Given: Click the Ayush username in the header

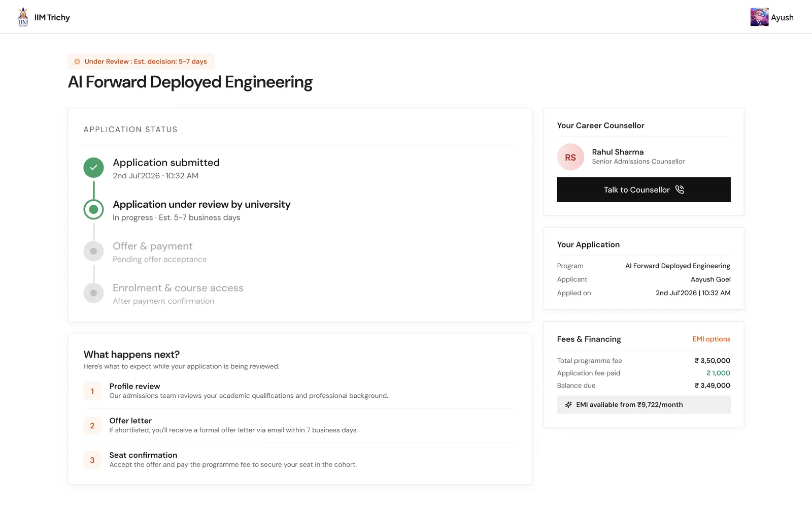Looking at the screenshot, I should [x=782, y=17].
